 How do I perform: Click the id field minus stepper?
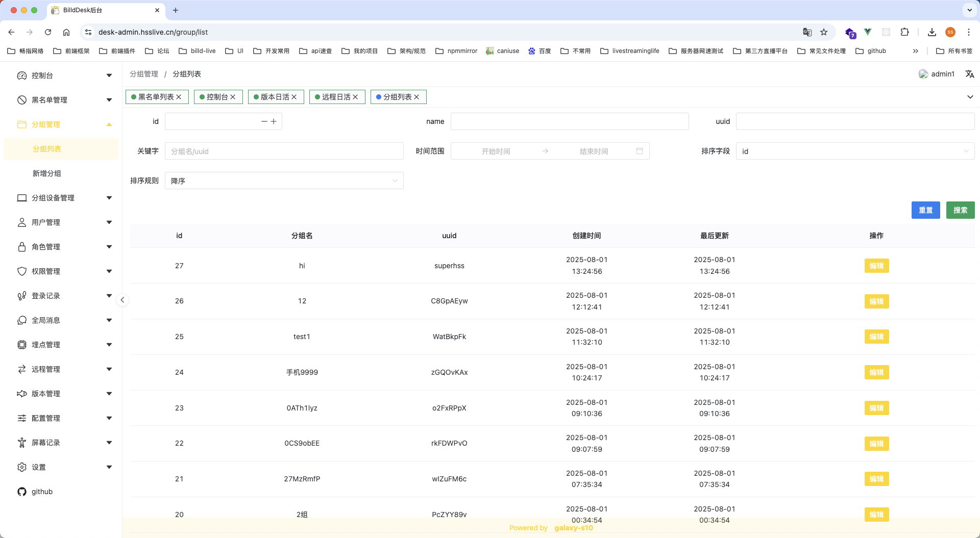coord(264,121)
